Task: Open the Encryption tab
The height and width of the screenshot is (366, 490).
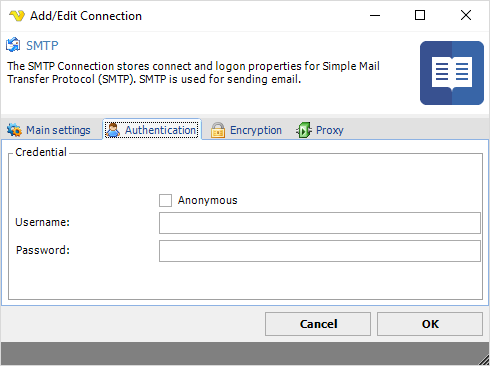Action: pyautogui.click(x=246, y=130)
